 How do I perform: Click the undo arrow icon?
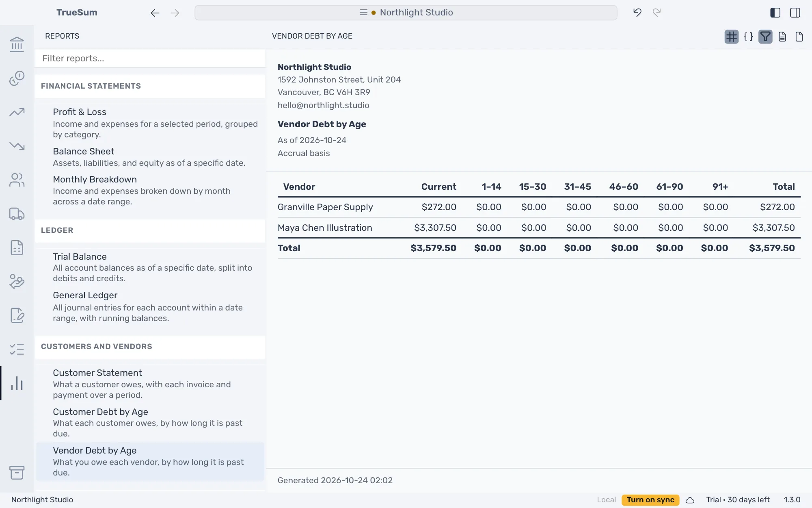pyautogui.click(x=637, y=13)
